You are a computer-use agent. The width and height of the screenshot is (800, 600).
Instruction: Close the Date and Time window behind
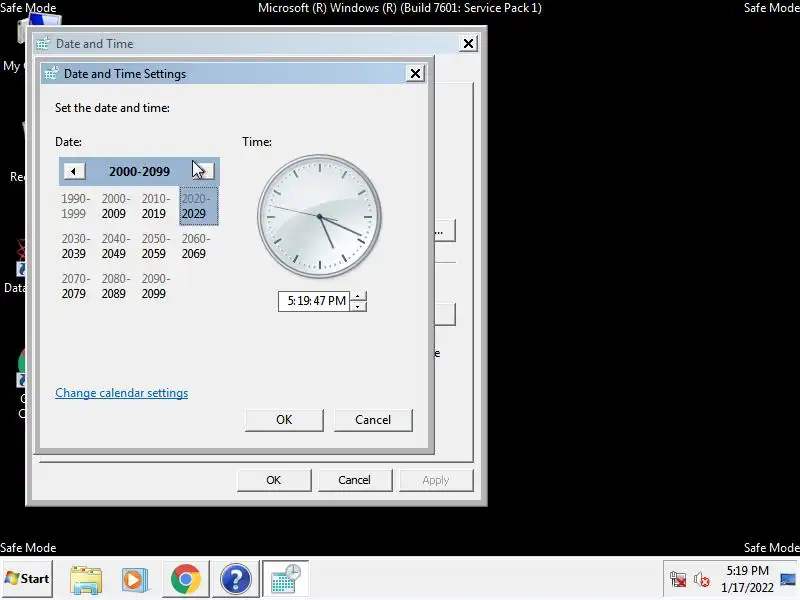pyautogui.click(x=468, y=43)
